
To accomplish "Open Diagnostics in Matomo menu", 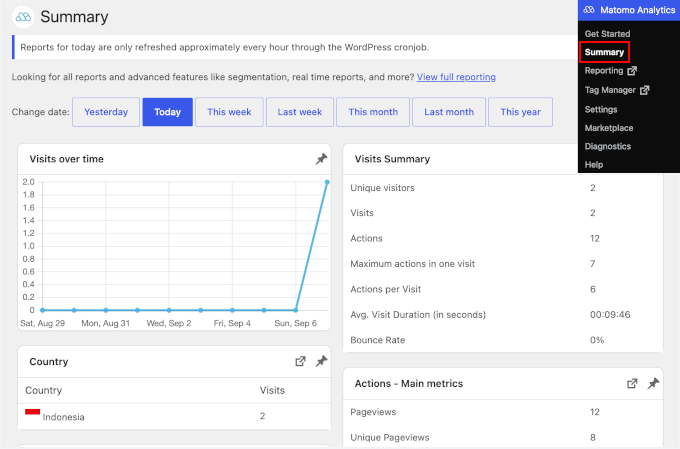I will [x=608, y=146].
